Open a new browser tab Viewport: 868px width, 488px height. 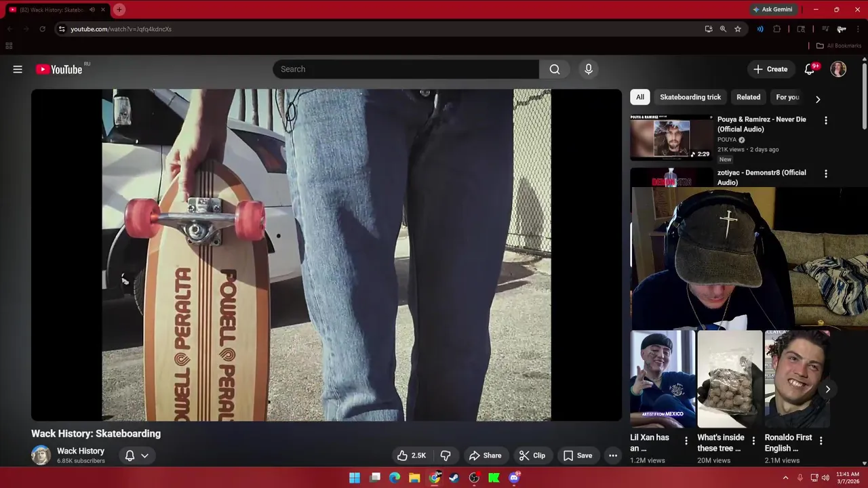[119, 9]
